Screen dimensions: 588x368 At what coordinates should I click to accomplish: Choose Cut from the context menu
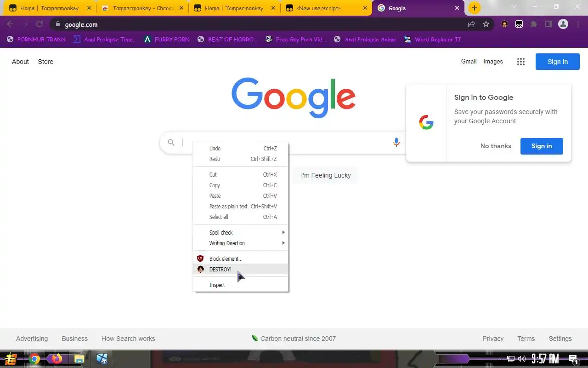pyautogui.click(x=241, y=175)
